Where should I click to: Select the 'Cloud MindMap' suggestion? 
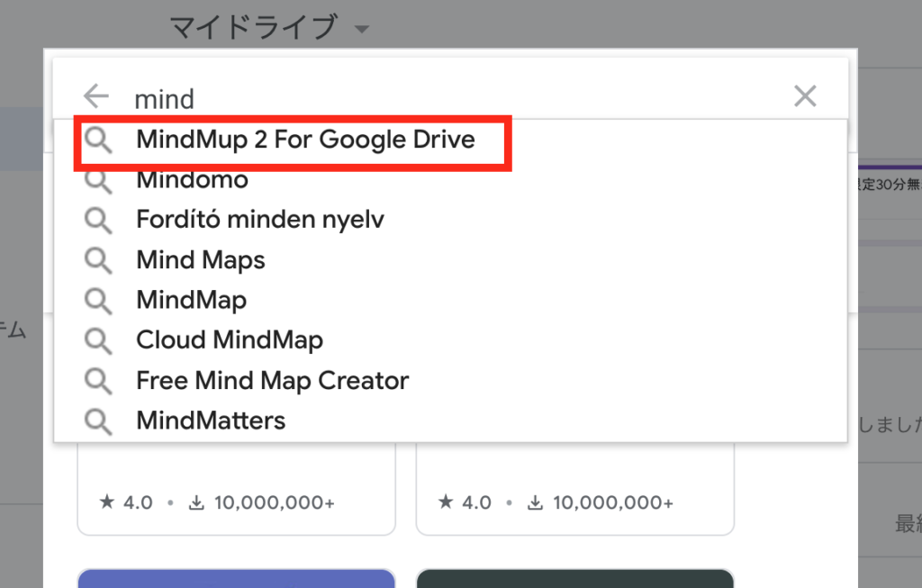tap(450, 339)
